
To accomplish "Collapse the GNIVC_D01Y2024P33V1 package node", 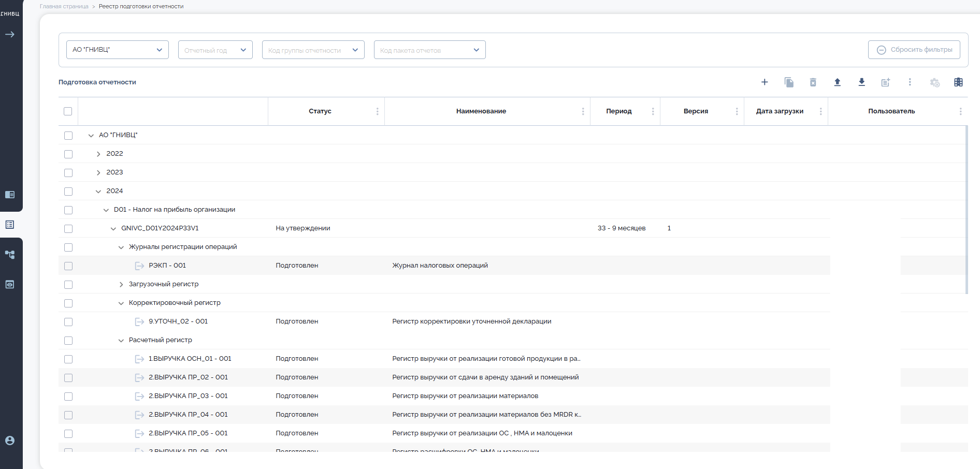I will [x=113, y=229].
